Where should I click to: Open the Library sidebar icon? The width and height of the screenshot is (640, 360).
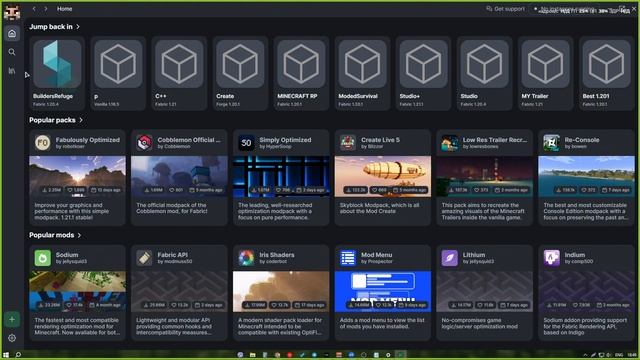coord(12,71)
